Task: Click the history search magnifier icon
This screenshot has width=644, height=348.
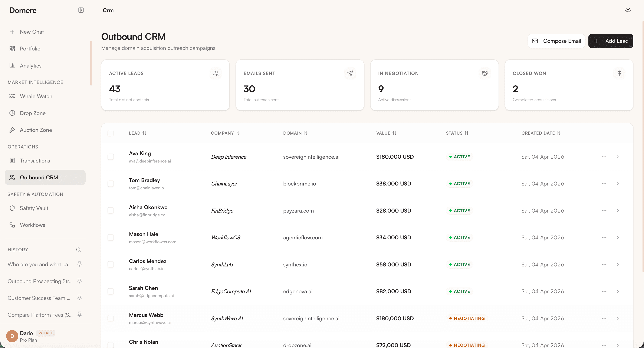Action: click(x=78, y=250)
